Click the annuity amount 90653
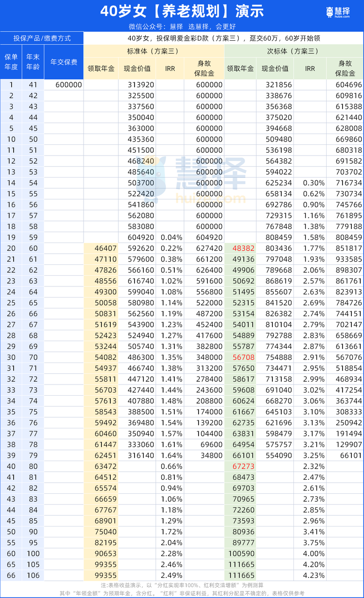364x598 pixels. point(105,554)
